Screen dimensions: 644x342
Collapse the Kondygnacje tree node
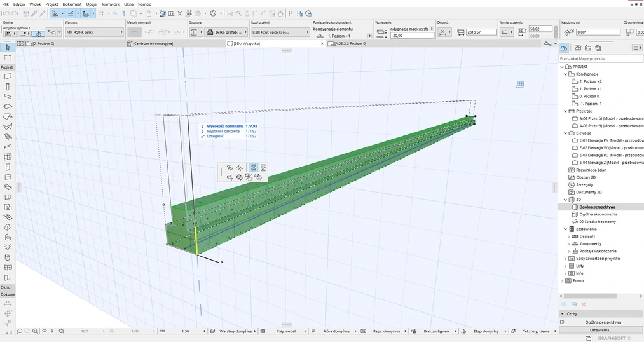coord(565,74)
